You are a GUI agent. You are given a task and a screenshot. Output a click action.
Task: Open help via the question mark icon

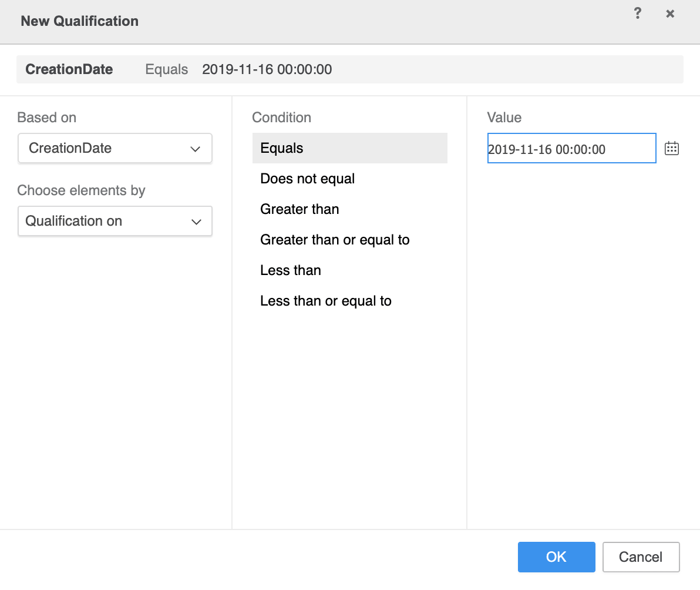[638, 14]
